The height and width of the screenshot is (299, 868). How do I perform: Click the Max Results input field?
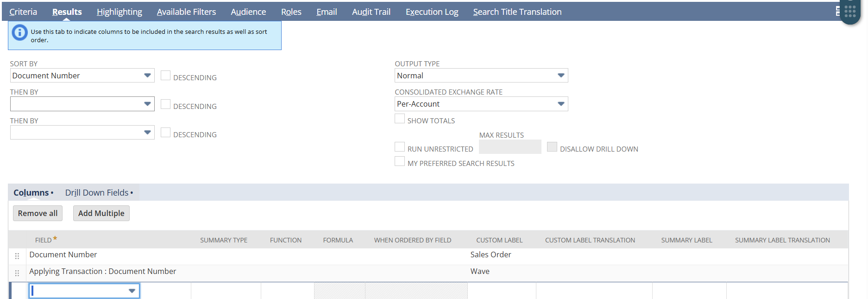[x=509, y=147]
